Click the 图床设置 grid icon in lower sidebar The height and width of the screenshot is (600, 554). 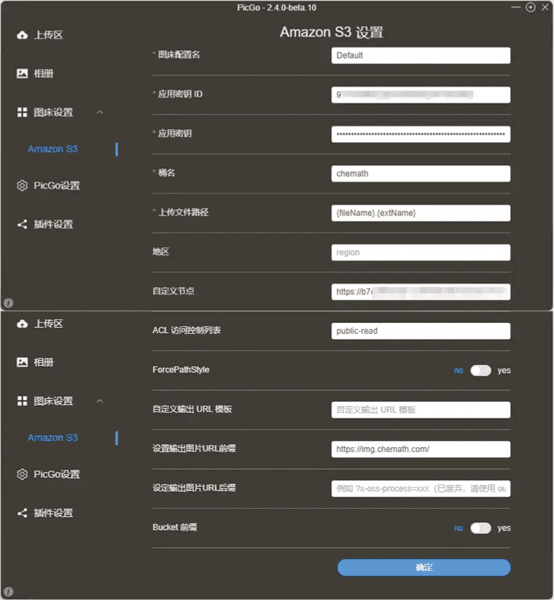pyautogui.click(x=22, y=401)
